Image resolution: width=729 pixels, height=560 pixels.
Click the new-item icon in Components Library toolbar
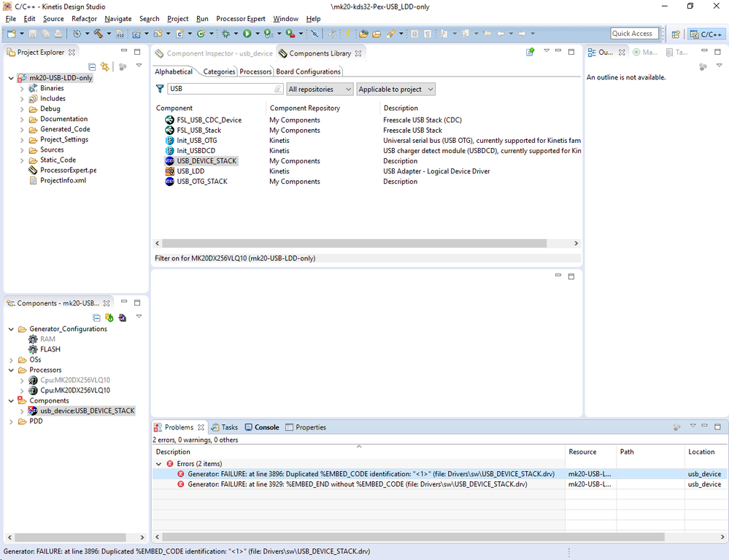coord(530,52)
